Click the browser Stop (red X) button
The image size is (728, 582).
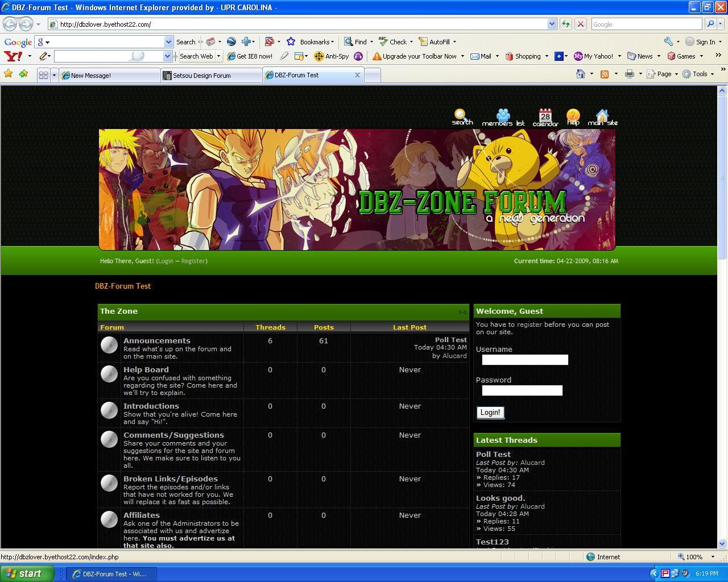580,24
